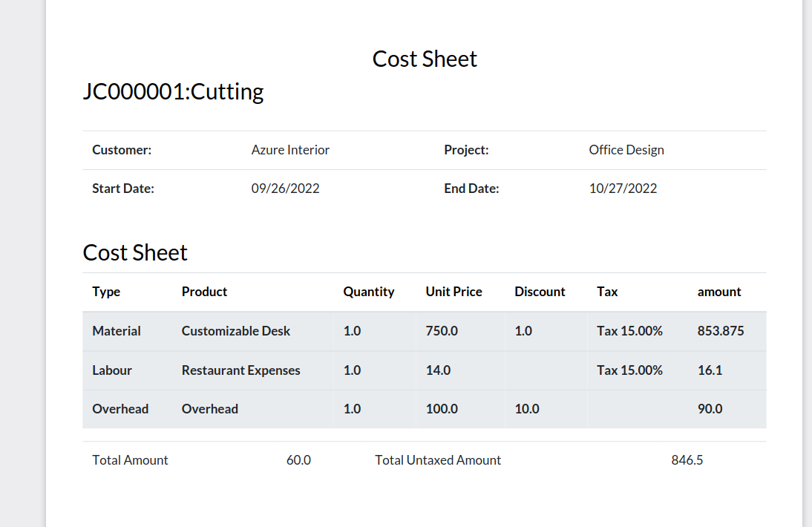Click the Type column header
The height and width of the screenshot is (527, 812).
(106, 292)
